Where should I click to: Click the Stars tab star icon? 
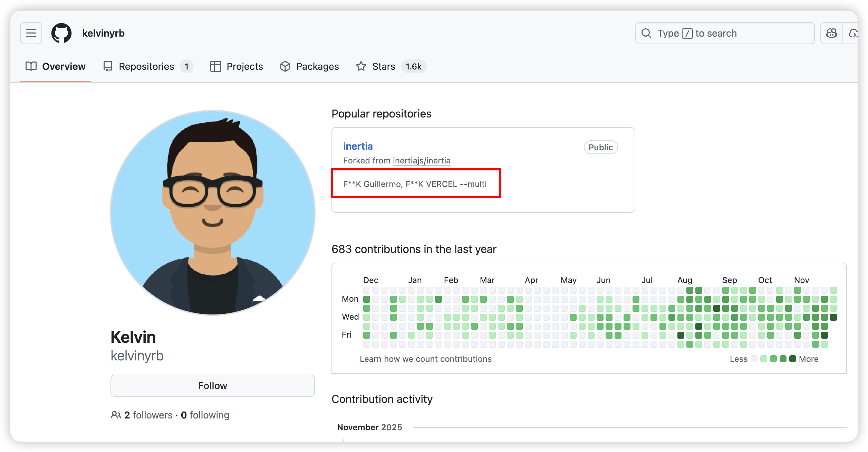(361, 66)
